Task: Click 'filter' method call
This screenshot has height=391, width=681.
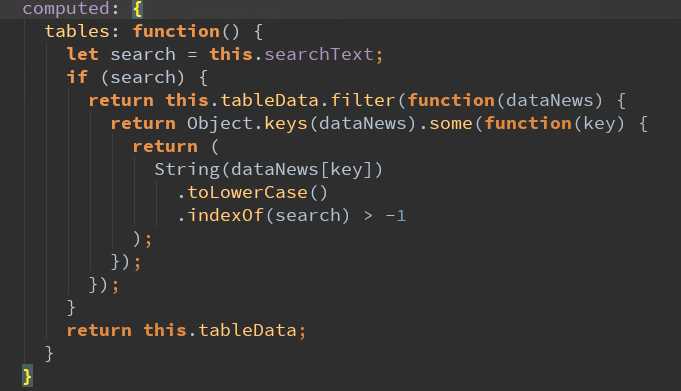Action: coord(362,100)
